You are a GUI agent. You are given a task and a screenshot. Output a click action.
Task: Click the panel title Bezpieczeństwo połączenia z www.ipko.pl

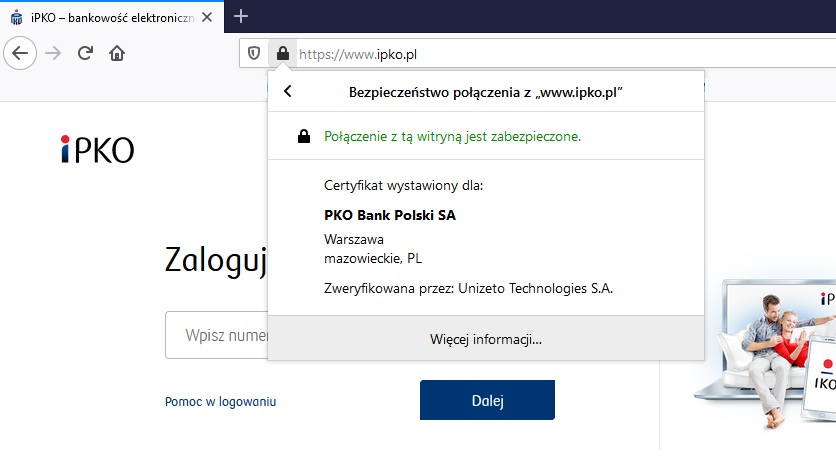[486, 92]
